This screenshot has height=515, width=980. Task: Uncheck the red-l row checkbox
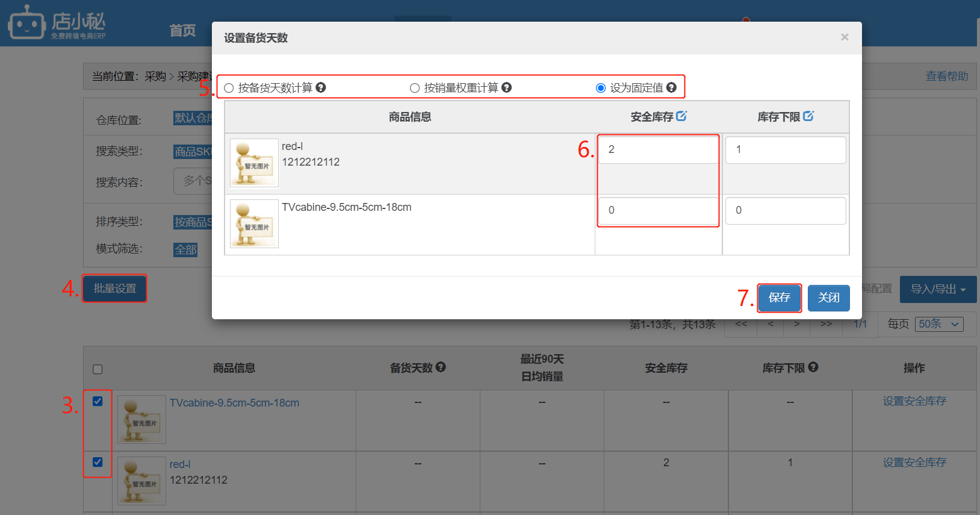coord(98,462)
